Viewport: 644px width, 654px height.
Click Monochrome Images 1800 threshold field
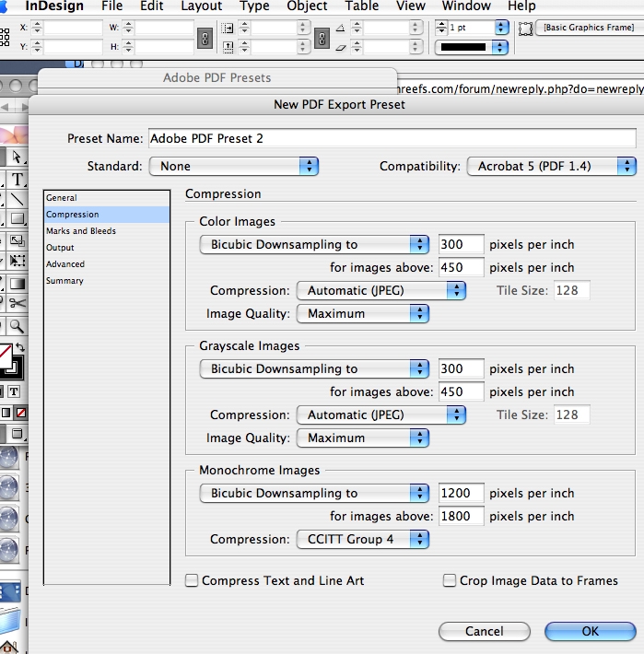[461, 516]
